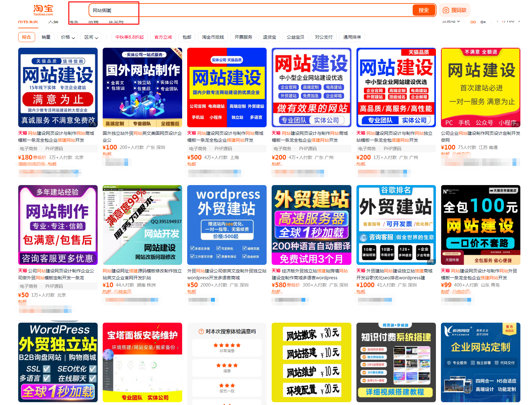Viewport: 532px width, 405px height.
Task: Click the Taobao logo icon
Action: 42,10
